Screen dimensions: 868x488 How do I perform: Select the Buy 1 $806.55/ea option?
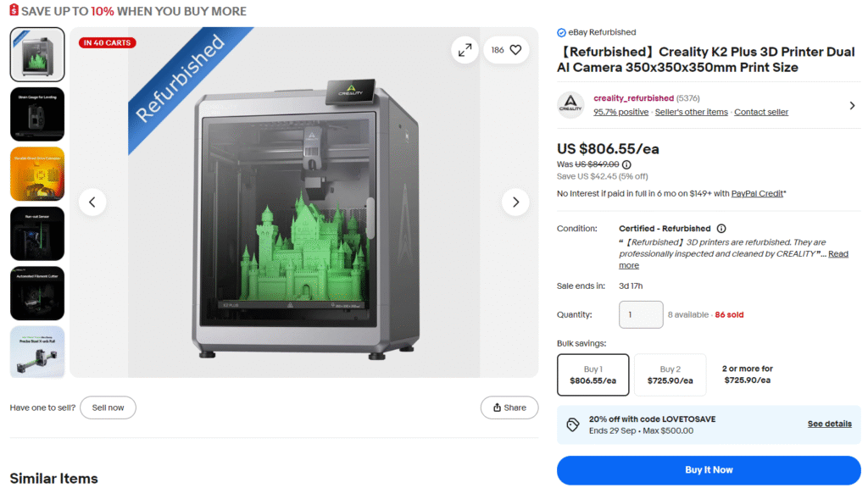[593, 375]
